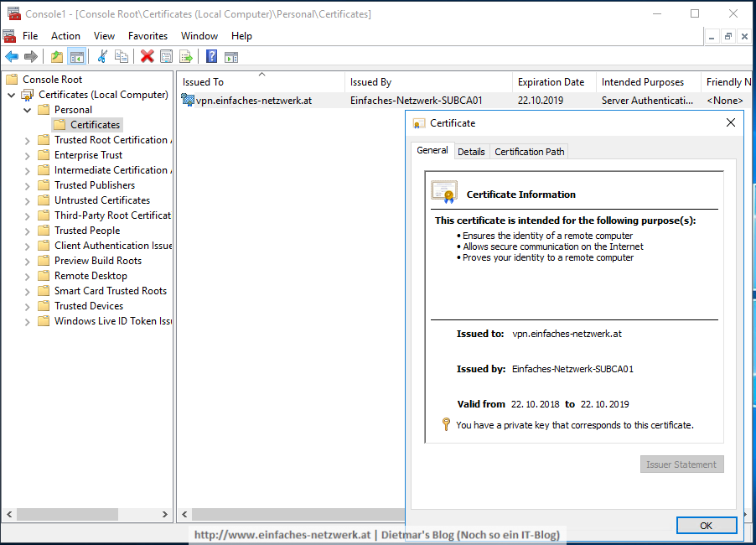Click the 22.10.2019 expiration date cell

pos(541,101)
